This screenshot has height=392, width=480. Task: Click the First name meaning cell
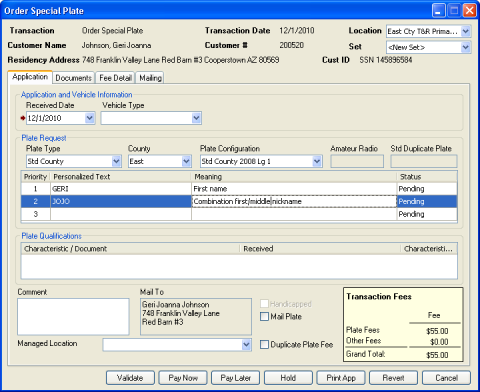click(294, 189)
